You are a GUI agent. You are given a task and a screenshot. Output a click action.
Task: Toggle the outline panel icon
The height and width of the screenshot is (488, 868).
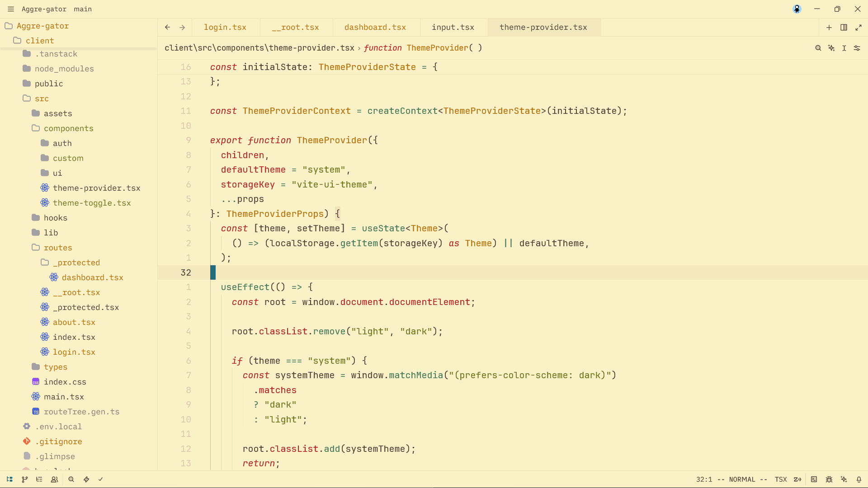point(39,479)
